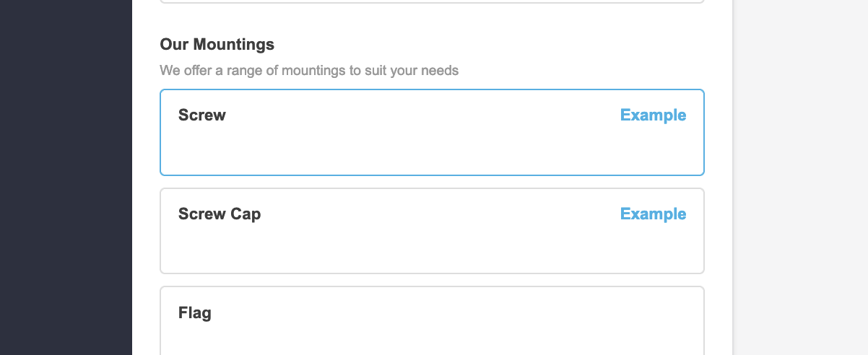Viewport: 868px width, 355px height.
Task: Click the 'Our Mountings' heading
Action: (x=217, y=45)
